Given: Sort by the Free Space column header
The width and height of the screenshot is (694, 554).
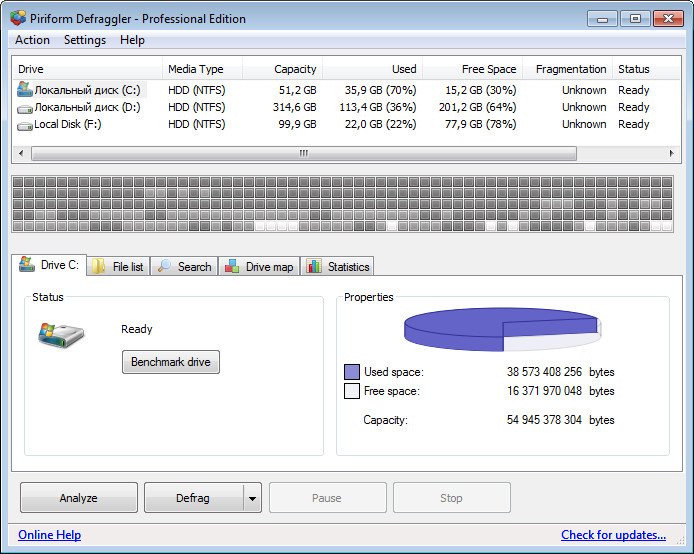Looking at the screenshot, I should tap(473, 69).
